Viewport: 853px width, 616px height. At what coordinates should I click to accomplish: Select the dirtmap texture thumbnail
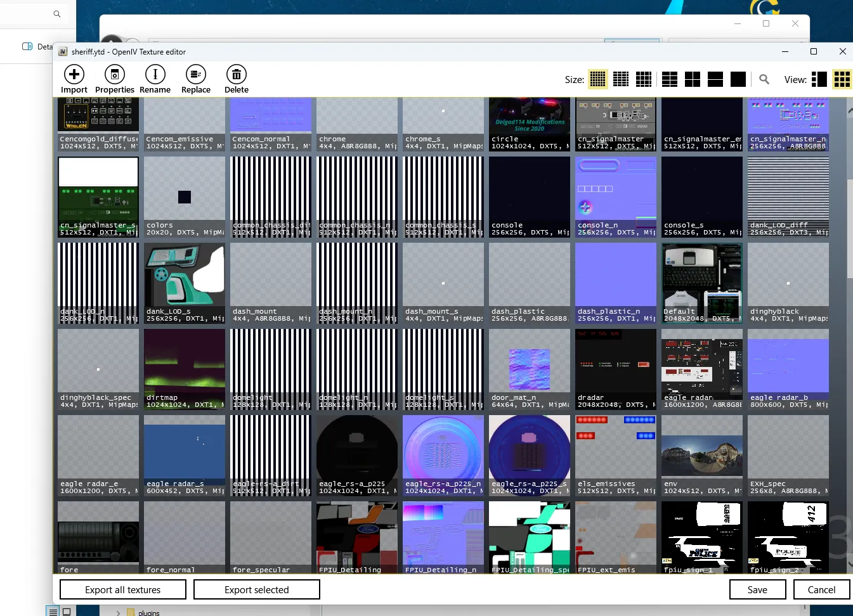[x=185, y=365]
